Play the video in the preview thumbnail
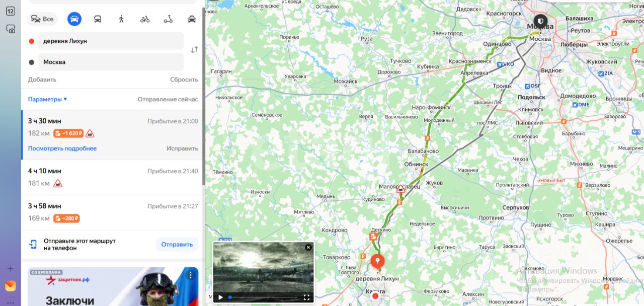The width and height of the screenshot is (644, 306). (220, 297)
